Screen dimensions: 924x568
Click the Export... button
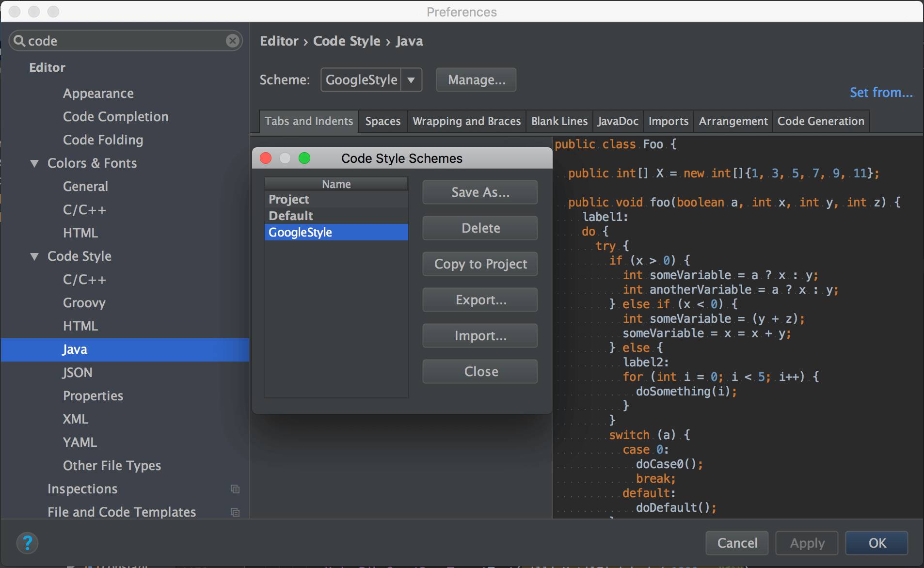pos(480,300)
